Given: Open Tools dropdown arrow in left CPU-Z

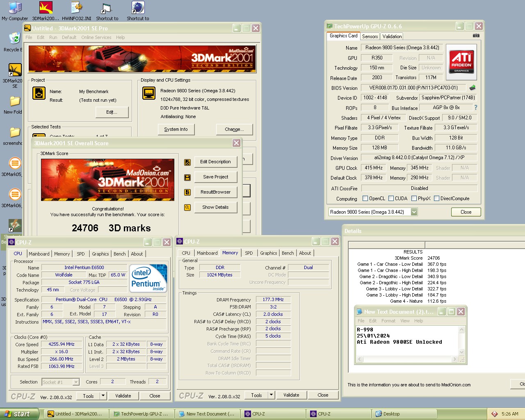Looking at the screenshot, I should 103,396.
